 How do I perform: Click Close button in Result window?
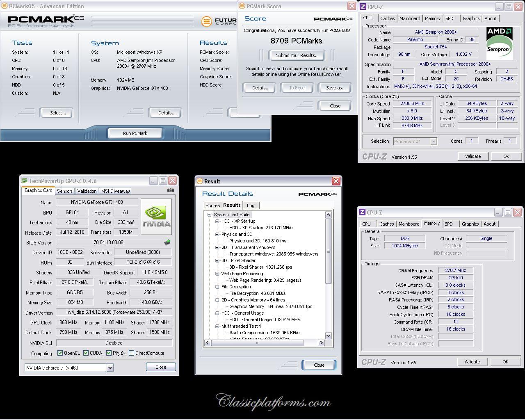click(x=319, y=365)
